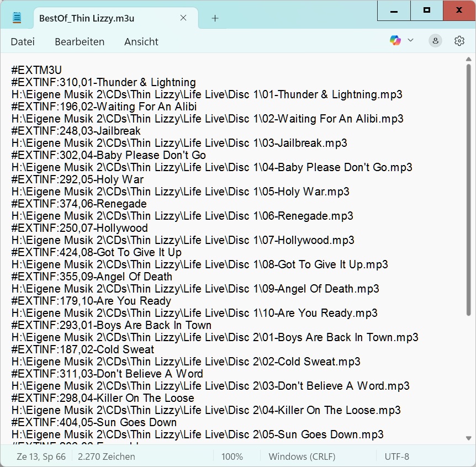Click the vertical scrollbar thumb

point(468,190)
